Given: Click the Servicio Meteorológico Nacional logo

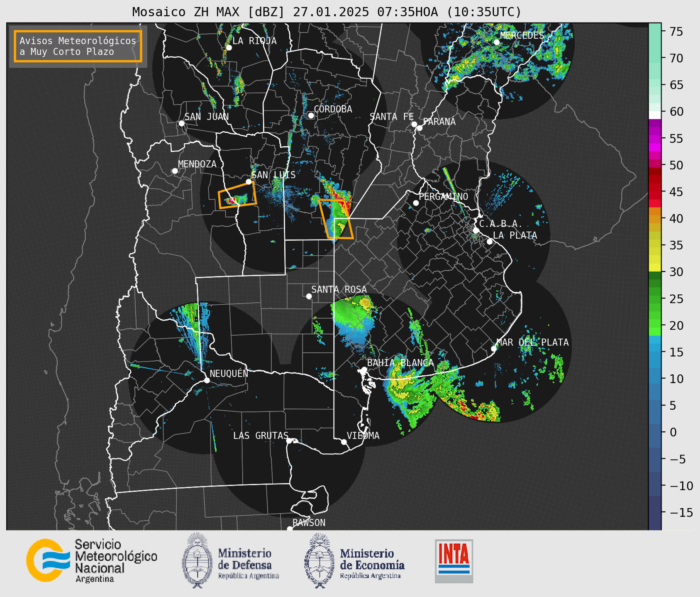Looking at the screenshot, I should pyautogui.click(x=49, y=560).
